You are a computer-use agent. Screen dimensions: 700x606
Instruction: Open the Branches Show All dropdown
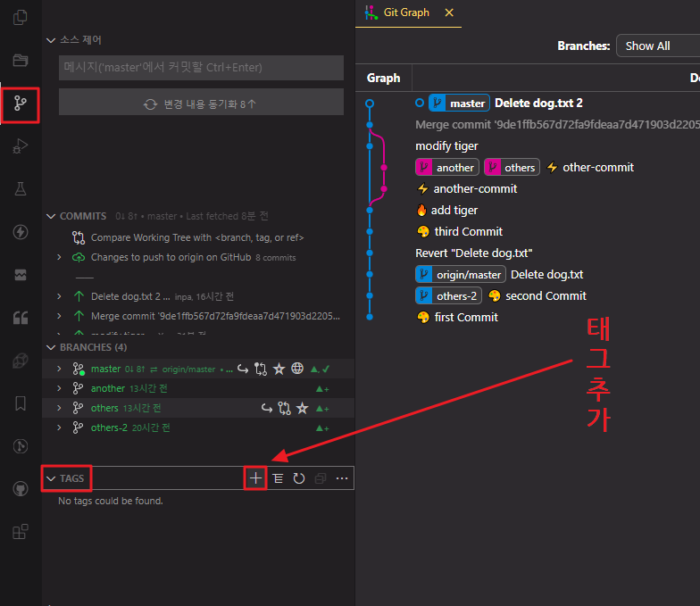coord(657,46)
